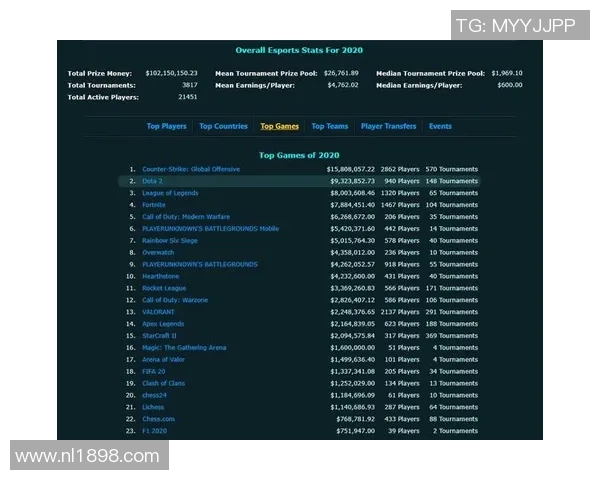Open the Clash of Clans link

(x=164, y=383)
